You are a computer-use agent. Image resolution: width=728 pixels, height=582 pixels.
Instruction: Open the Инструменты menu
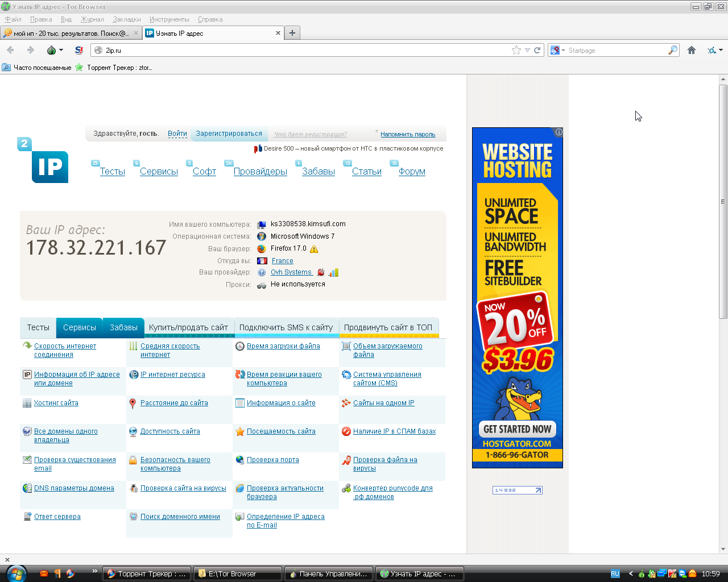(x=169, y=19)
